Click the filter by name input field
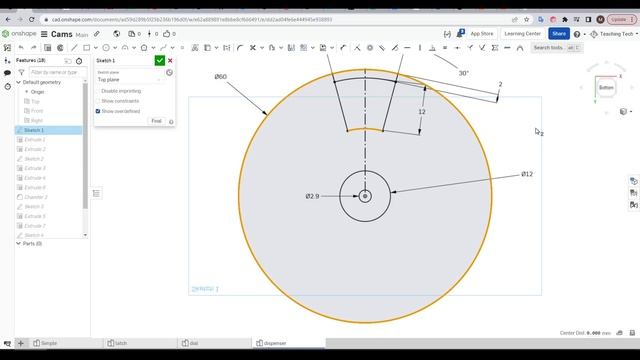The width and height of the screenshot is (640, 360). (58, 72)
